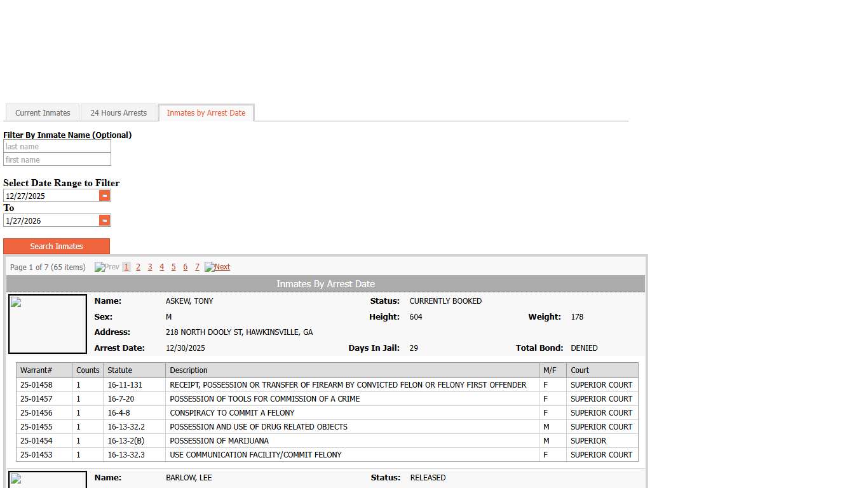The width and height of the screenshot is (868, 488).
Task: Switch to the Current Inmates tab
Action: click(x=43, y=113)
